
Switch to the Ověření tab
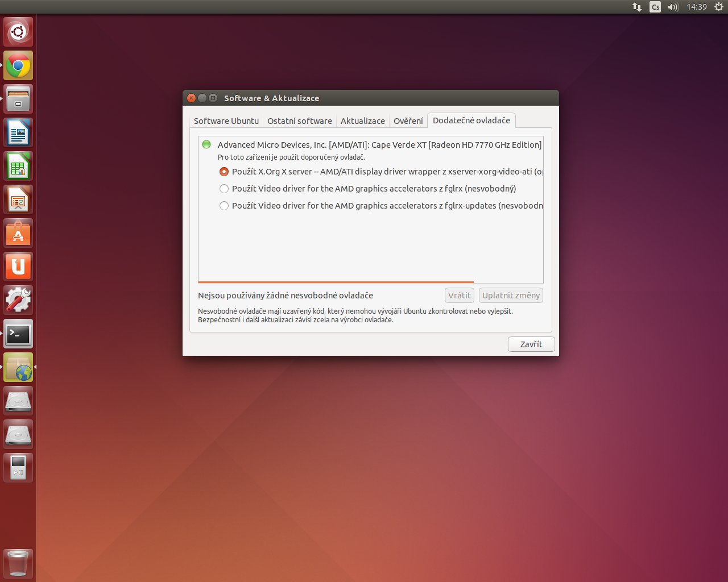click(x=408, y=121)
